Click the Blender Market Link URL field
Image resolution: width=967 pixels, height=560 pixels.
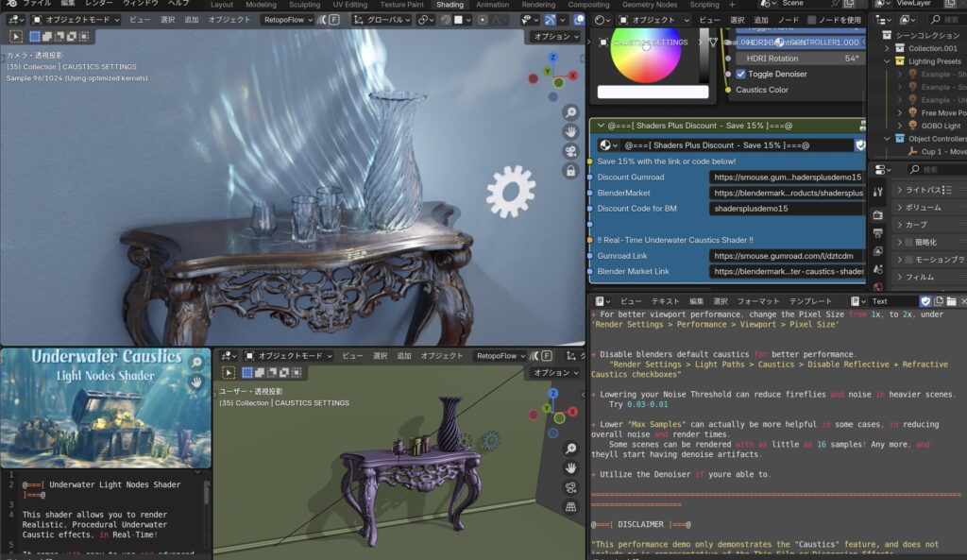788,271
